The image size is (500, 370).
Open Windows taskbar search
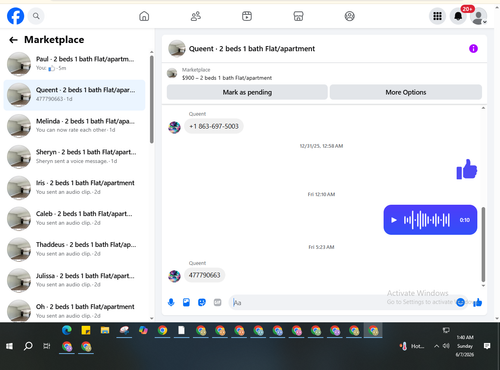pyautogui.click(x=28, y=346)
